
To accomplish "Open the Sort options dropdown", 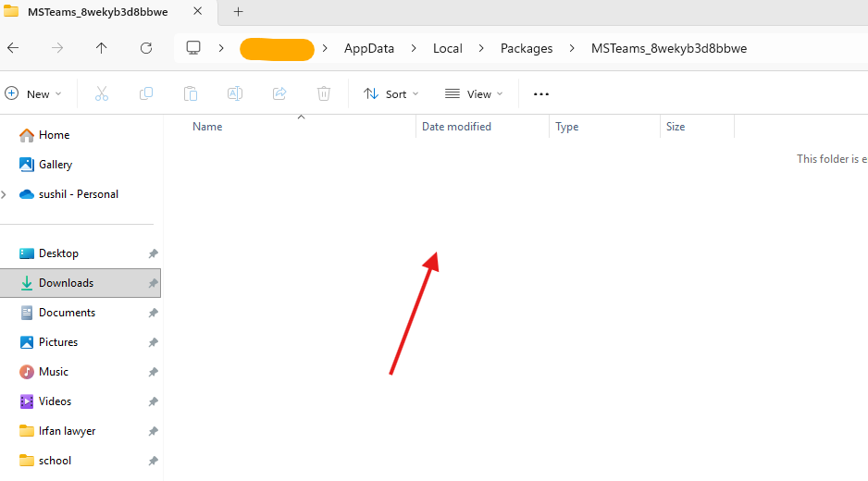I will 391,93.
